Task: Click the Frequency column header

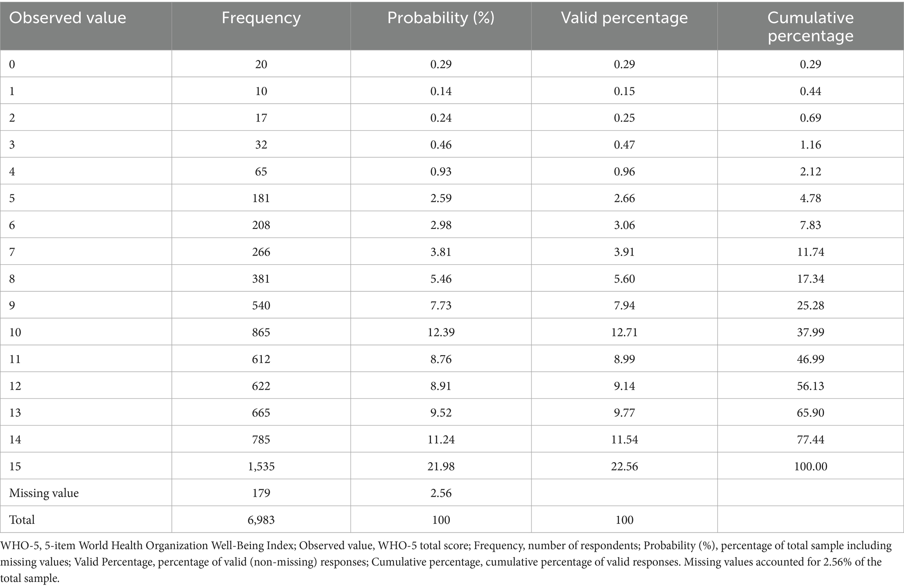Action: pyautogui.click(x=261, y=26)
